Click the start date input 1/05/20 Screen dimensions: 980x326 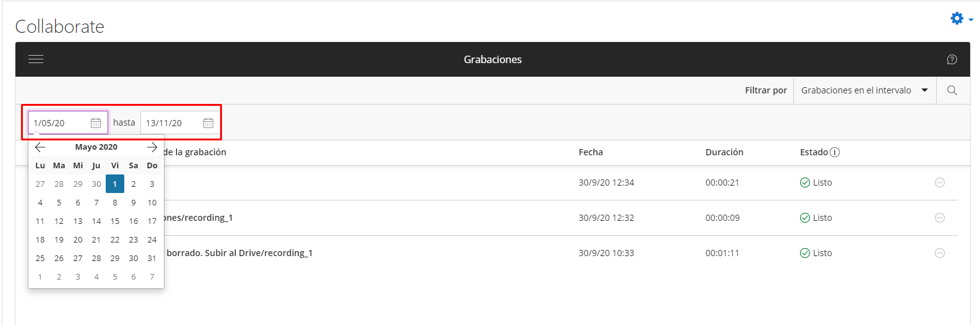click(x=68, y=122)
